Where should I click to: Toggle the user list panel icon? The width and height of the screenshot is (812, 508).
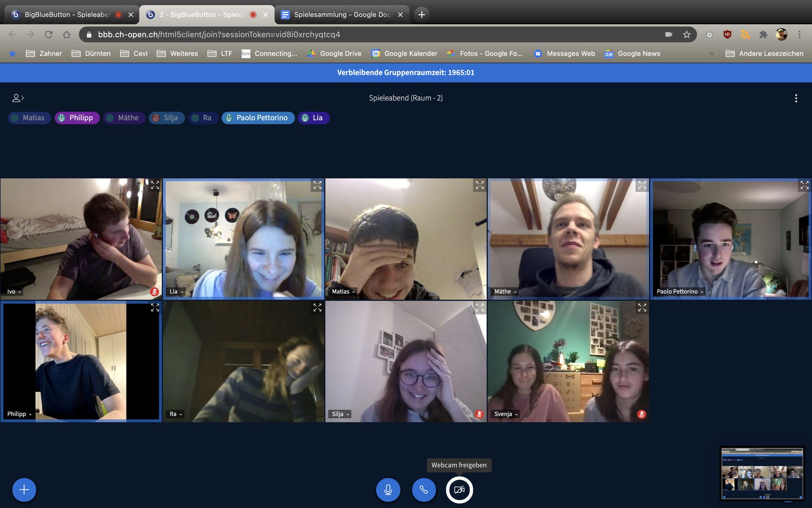[17, 98]
